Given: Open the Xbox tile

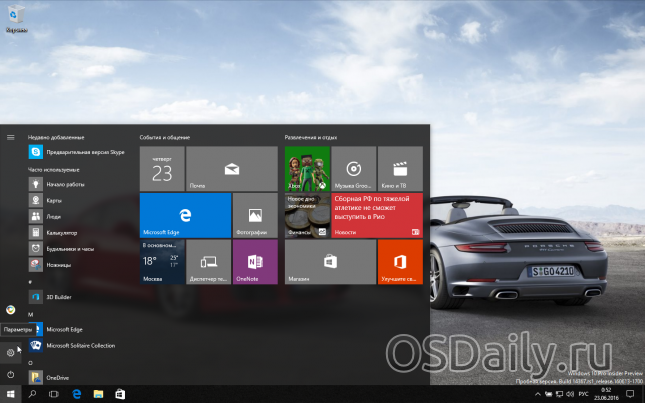Looking at the screenshot, I should tap(306, 168).
